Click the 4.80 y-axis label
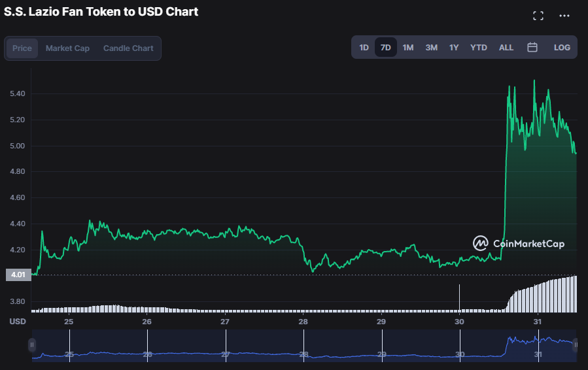Screen dimensions: 588x370 [18, 172]
